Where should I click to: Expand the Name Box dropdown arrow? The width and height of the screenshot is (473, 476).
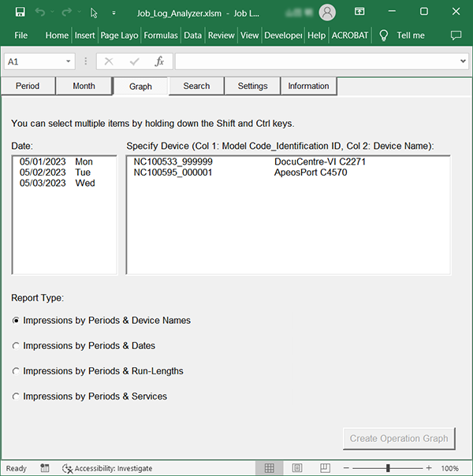click(x=69, y=61)
